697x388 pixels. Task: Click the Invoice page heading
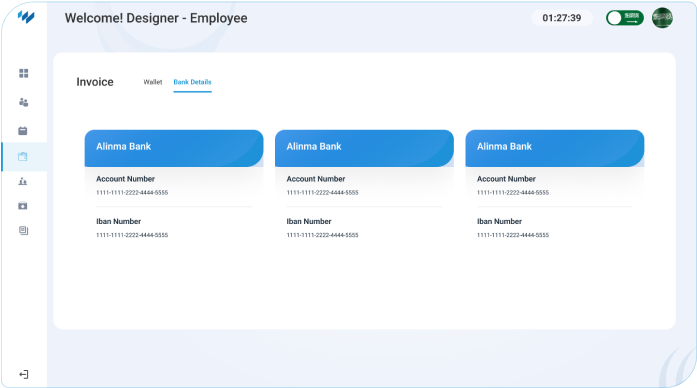(x=95, y=82)
